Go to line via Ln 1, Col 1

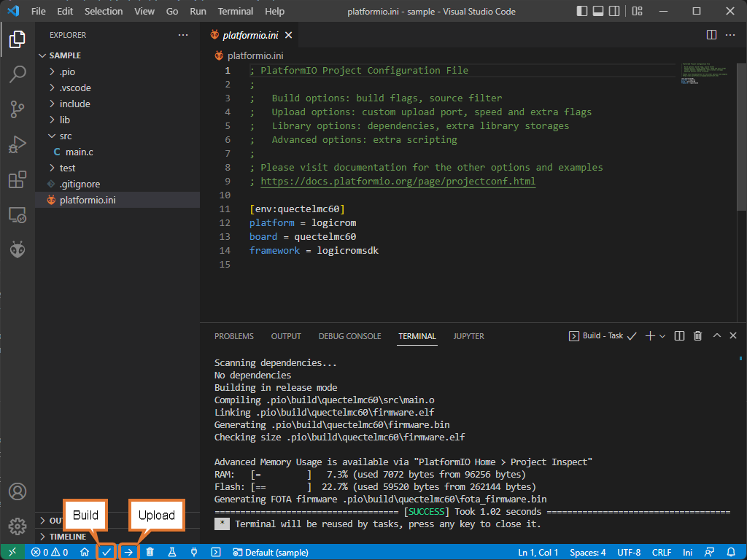[538, 553]
